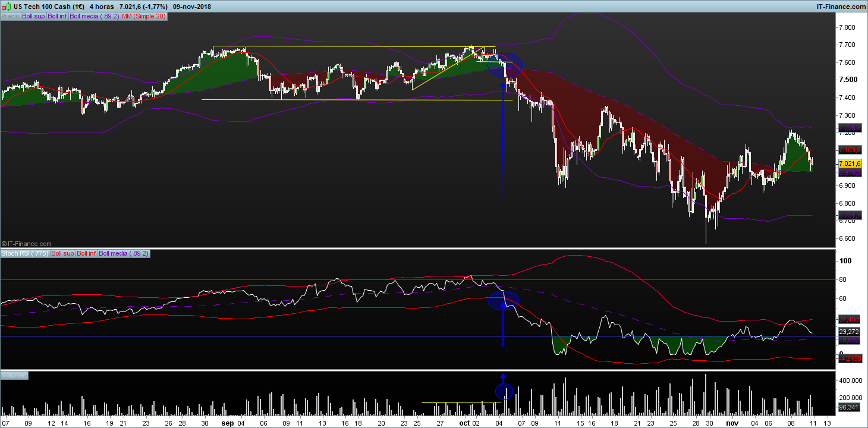Click the blue ellipse marker on the volume bar
This screenshot has height=428, width=868.
[x=504, y=391]
